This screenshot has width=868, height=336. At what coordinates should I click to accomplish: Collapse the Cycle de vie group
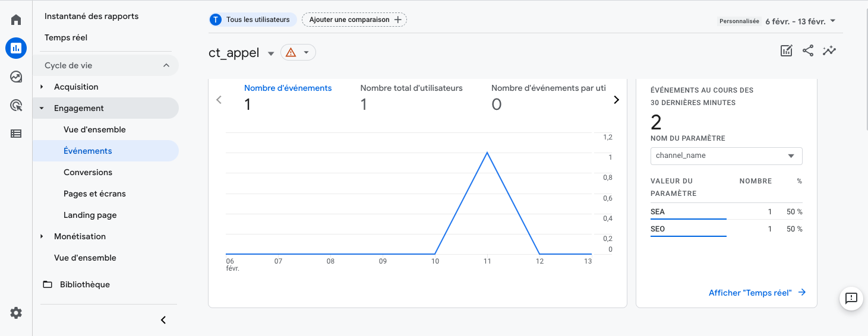(x=166, y=65)
